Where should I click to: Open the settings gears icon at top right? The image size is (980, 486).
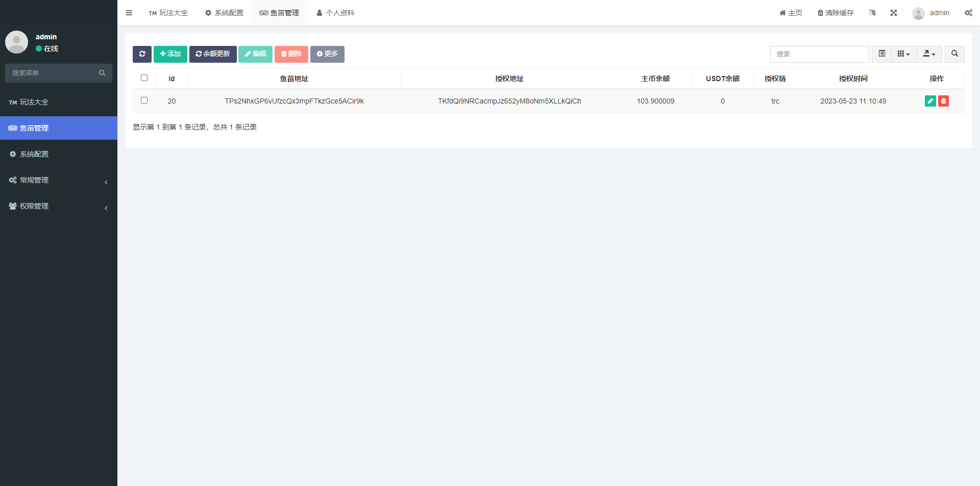point(968,13)
